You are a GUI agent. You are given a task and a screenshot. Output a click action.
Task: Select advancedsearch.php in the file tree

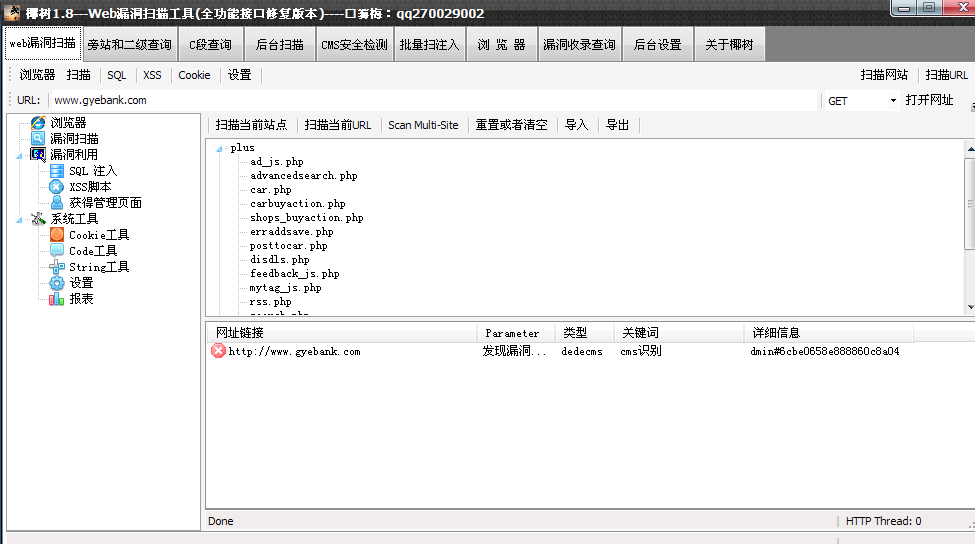(x=303, y=175)
